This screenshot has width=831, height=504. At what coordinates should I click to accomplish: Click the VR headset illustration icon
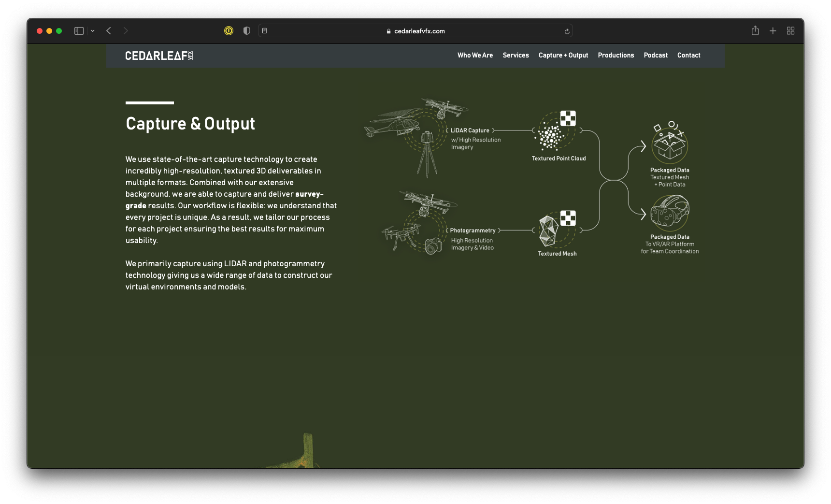[x=670, y=213]
